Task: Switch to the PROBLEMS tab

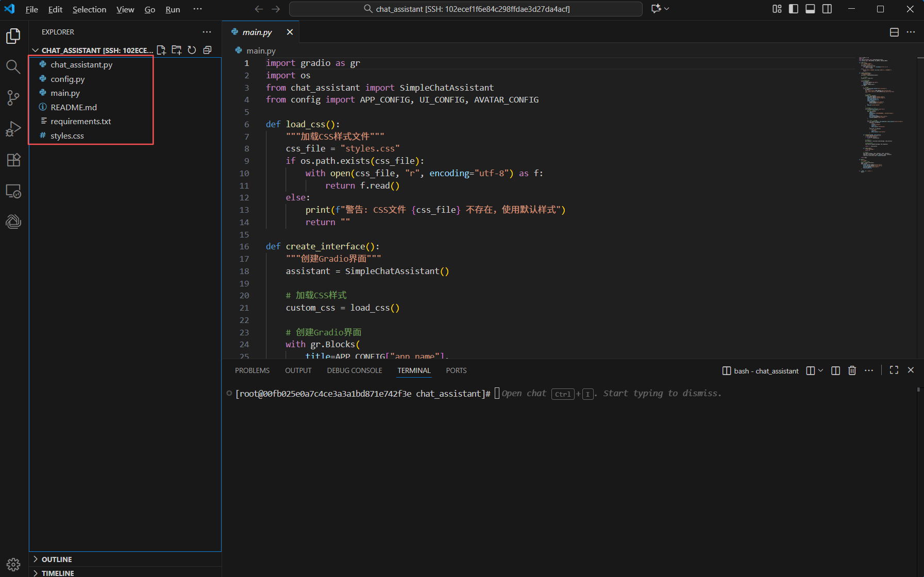Action: coord(252,370)
